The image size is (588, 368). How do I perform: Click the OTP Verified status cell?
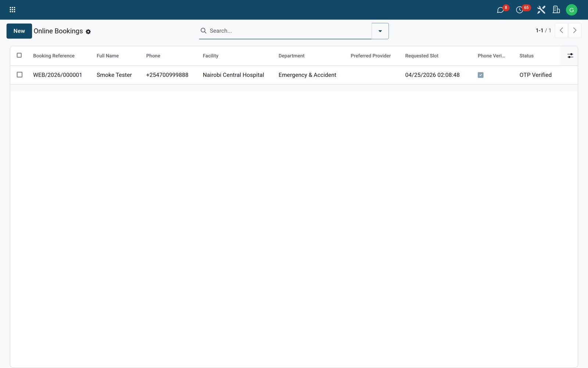click(x=535, y=75)
